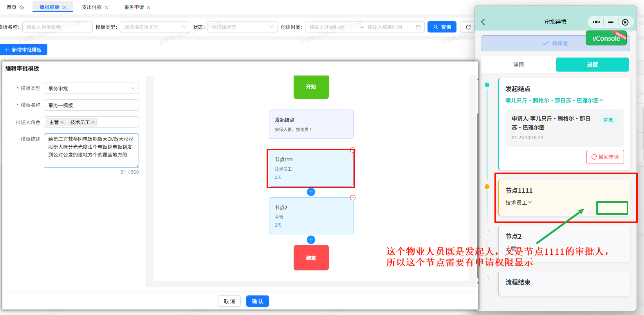
Task: Click the 模板名称 field with 事务一模板
Action: point(91,105)
